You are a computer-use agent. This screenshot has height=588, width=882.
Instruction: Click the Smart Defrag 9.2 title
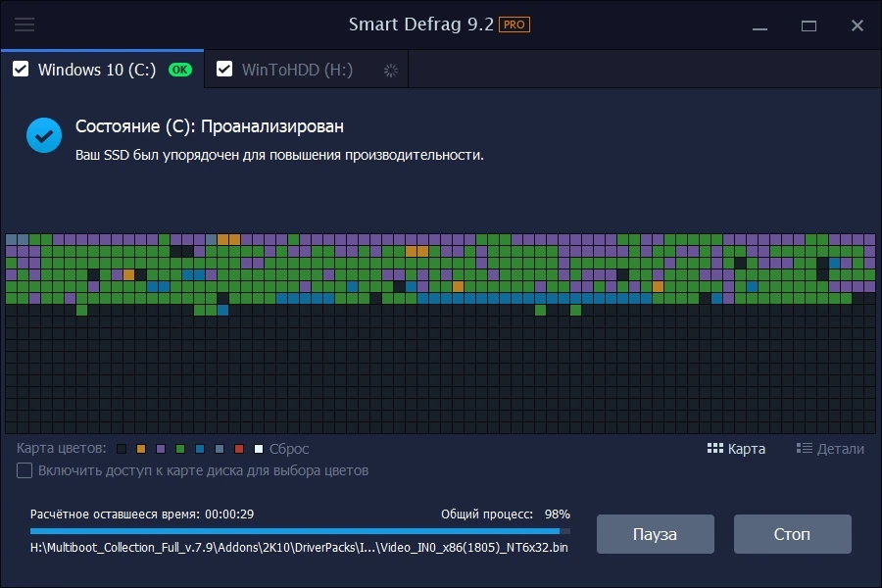point(420,24)
